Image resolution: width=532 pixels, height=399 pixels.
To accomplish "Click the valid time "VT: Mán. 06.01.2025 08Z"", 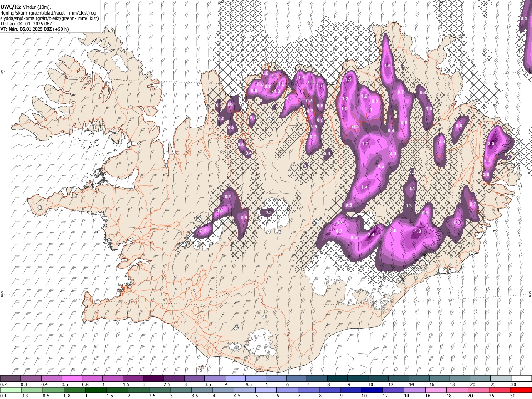I will (26, 29).
